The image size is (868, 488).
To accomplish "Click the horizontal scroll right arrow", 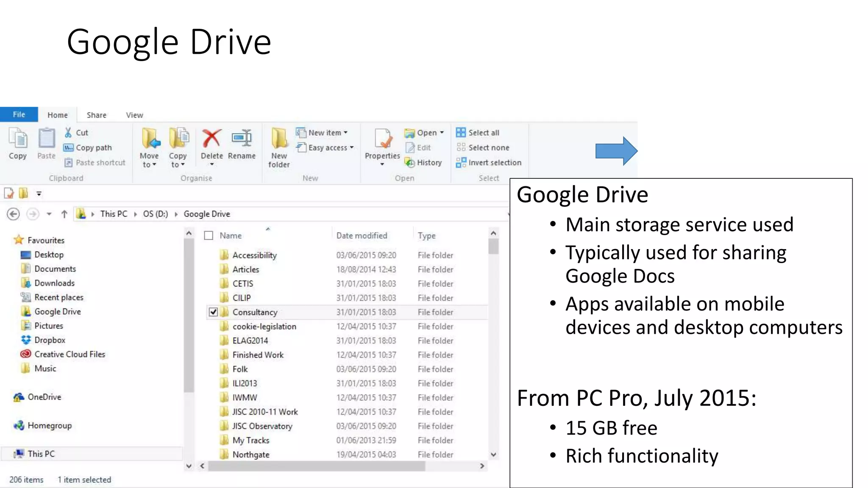I will tap(482, 466).
